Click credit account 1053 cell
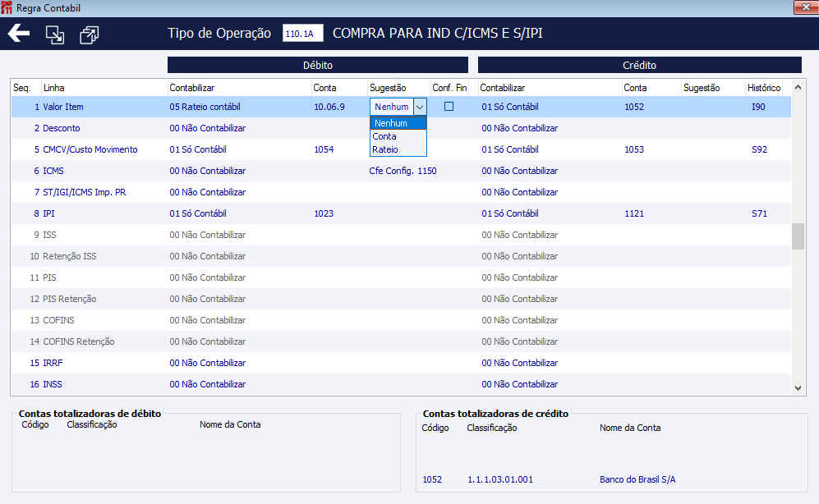 [634, 149]
